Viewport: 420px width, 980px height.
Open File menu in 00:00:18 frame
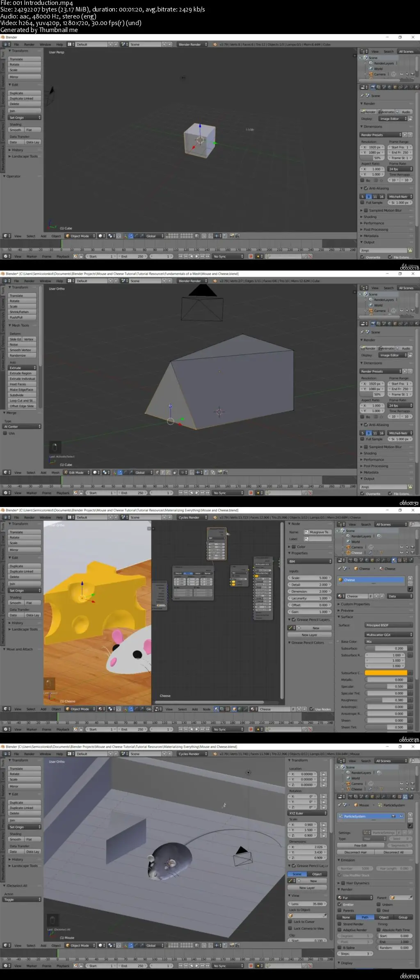coord(16,44)
